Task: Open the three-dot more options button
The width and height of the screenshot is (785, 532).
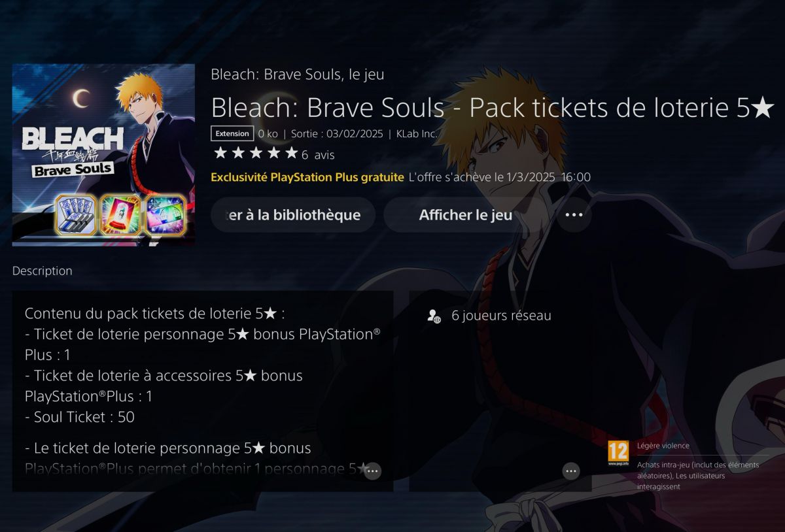Action: [x=574, y=214]
